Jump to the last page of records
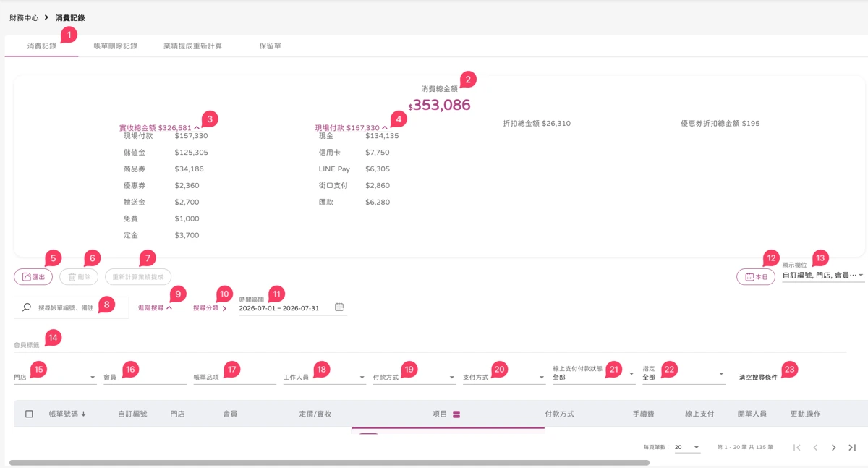The height and width of the screenshot is (468, 868). [x=852, y=448]
